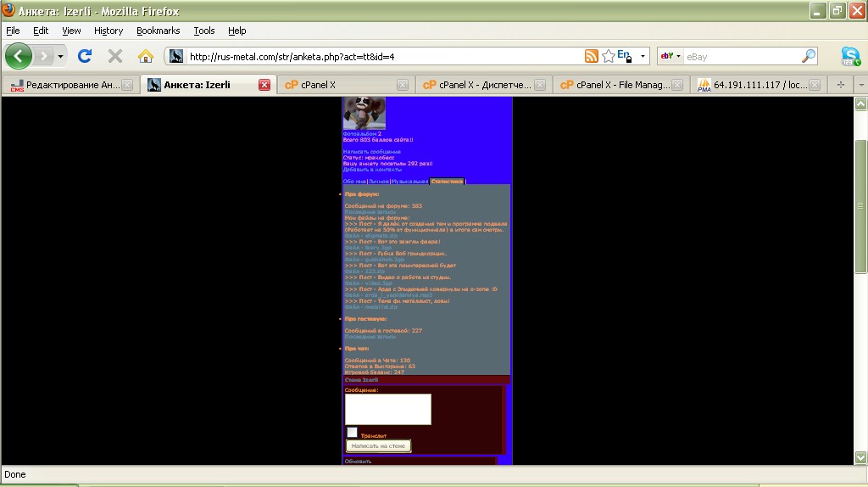The width and height of the screenshot is (868, 487).
Task: Open the Bookmarks menu
Action: [x=158, y=31]
